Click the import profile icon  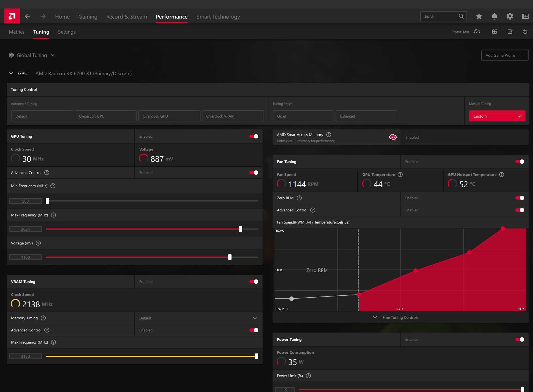(494, 32)
